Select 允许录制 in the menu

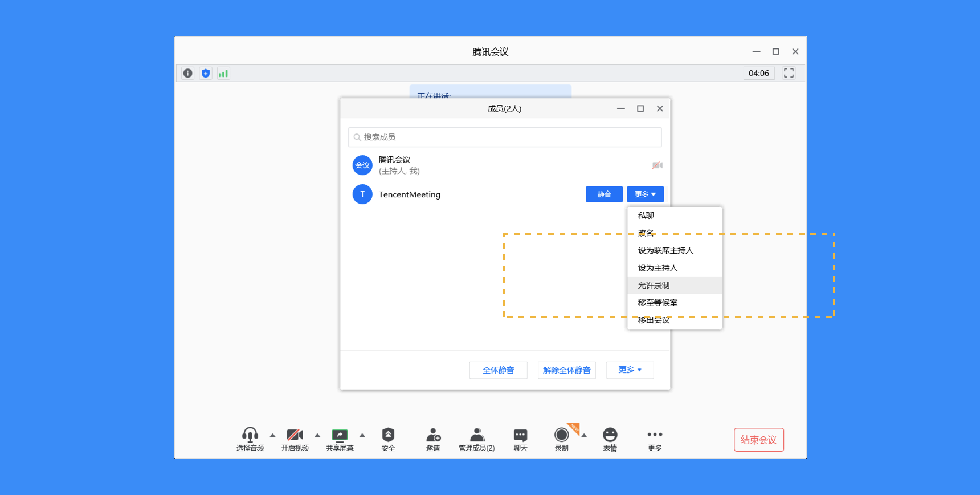pos(675,285)
